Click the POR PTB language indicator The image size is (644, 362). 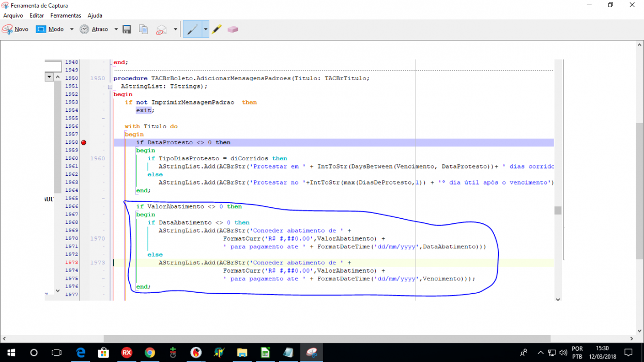[x=577, y=353]
